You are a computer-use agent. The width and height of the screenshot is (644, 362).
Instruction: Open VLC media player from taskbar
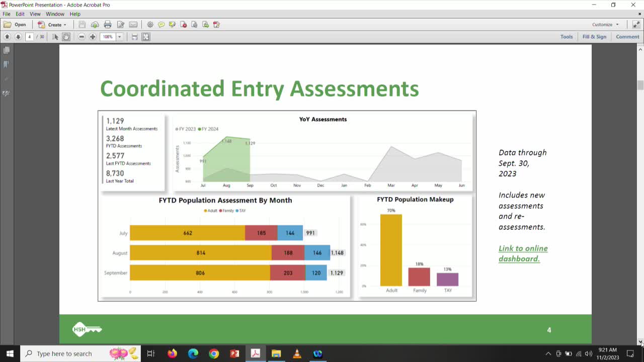click(x=297, y=353)
